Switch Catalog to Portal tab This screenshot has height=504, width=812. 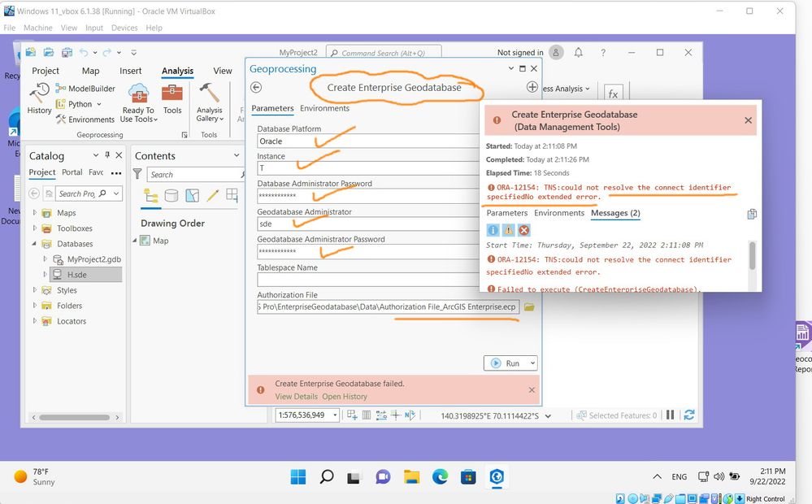pyautogui.click(x=72, y=172)
